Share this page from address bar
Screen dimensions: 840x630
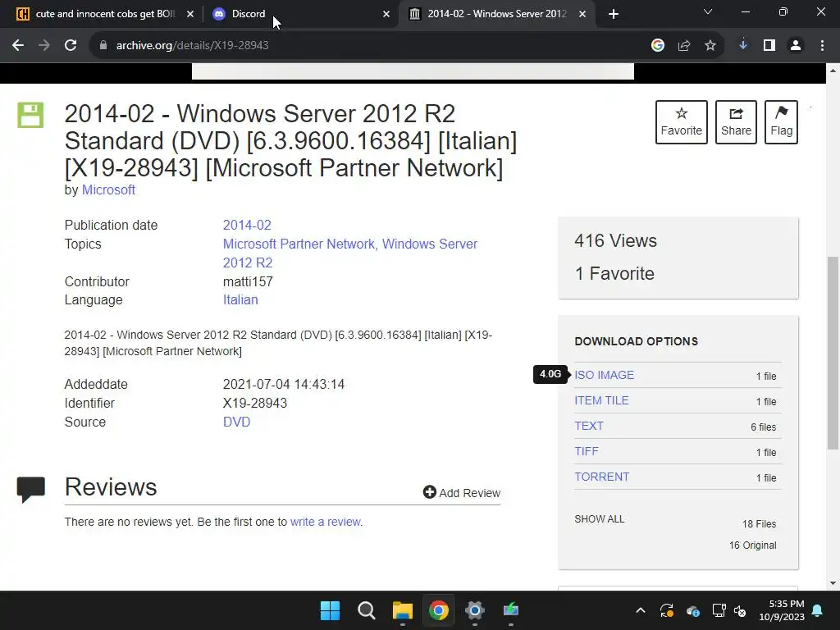pos(684,46)
